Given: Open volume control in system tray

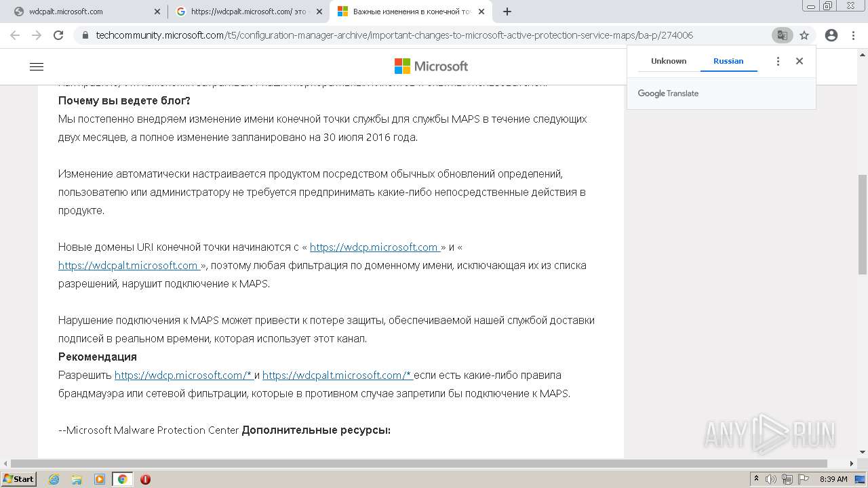Looking at the screenshot, I should click(x=772, y=479).
